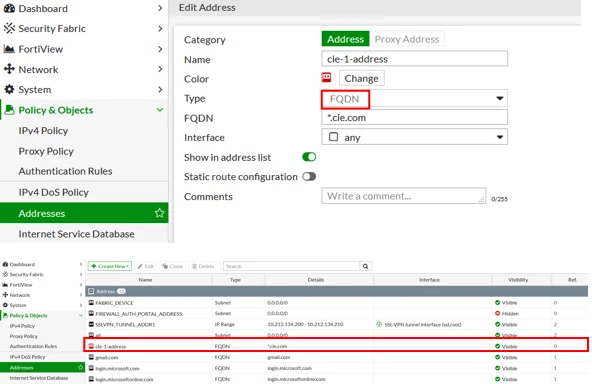Tick the checkbox next to 'any' interface
The height and width of the screenshot is (384, 592).
click(333, 137)
